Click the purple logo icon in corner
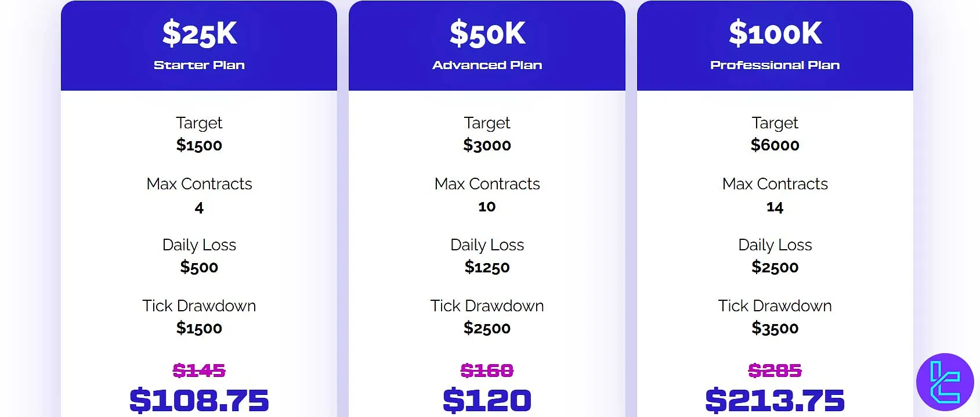Image resolution: width=980 pixels, height=417 pixels. [x=945, y=382]
